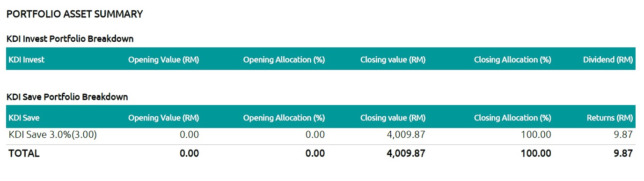This screenshot has width=644, height=181.
Task: Click the KDI Invest column header
Action: point(27,60)
